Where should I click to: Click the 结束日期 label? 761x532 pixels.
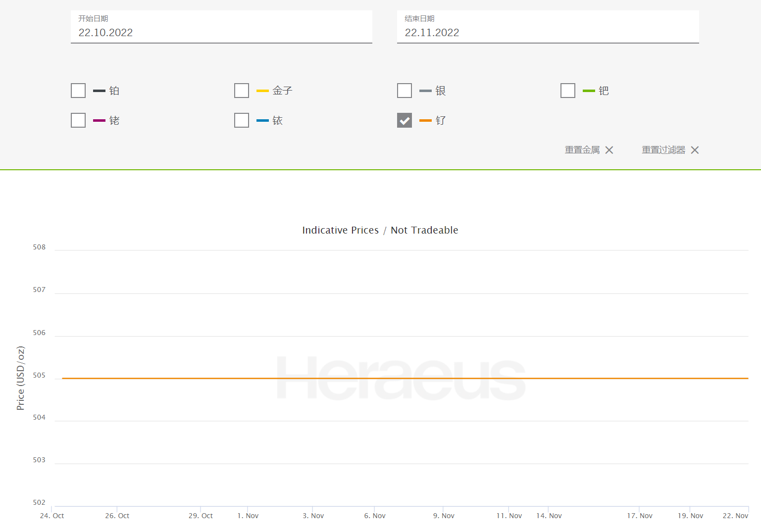pos(419,18)
